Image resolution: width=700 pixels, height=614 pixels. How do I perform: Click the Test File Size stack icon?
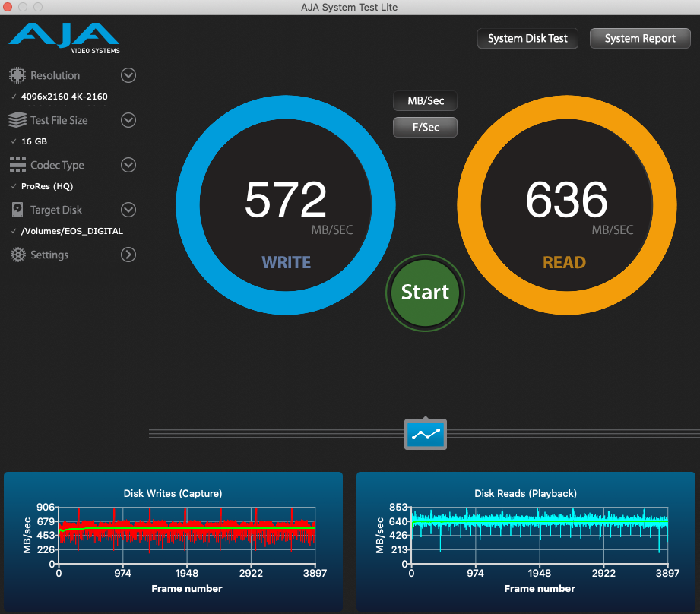17,120
